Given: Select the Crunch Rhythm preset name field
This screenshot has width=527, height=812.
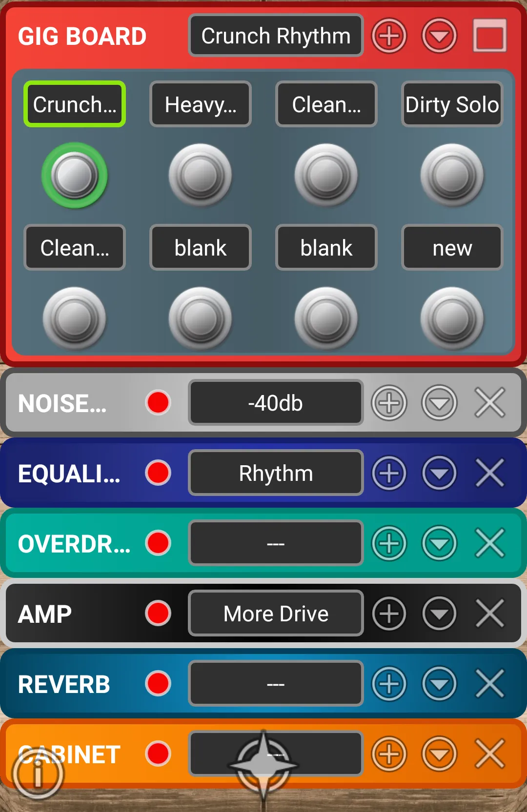Looking at the screenshot, I should tap(276, 36).
